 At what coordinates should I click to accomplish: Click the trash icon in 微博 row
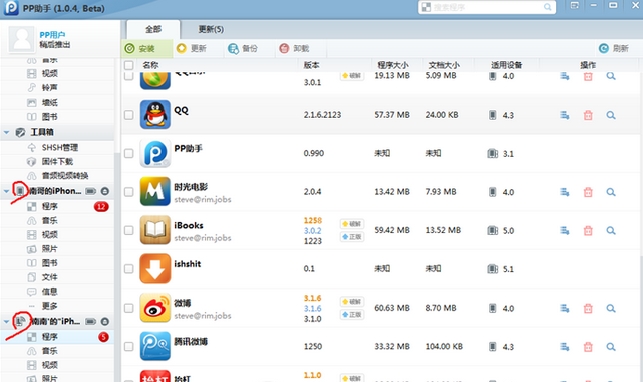(x=588, y=308)
